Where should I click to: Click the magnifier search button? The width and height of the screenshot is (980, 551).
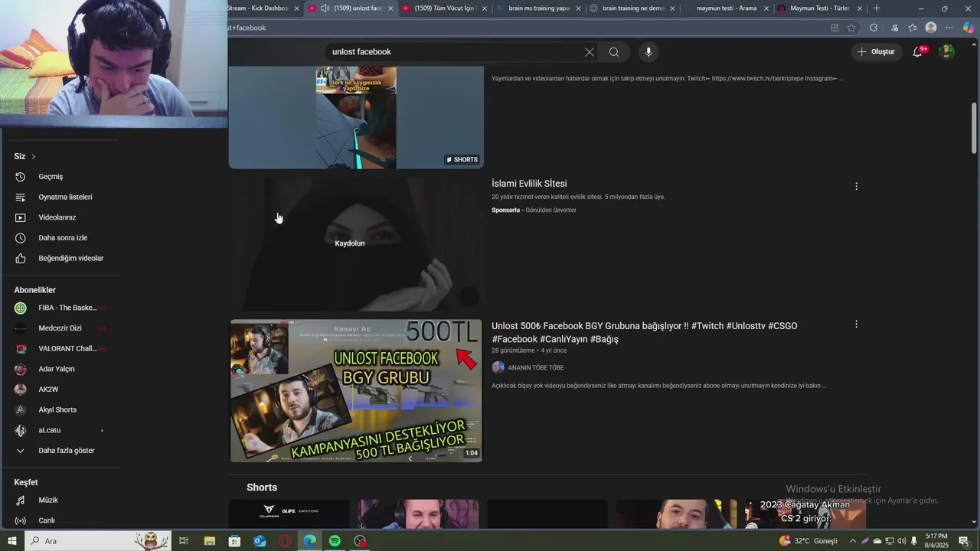pyautogui.click(x=614, y=52)
